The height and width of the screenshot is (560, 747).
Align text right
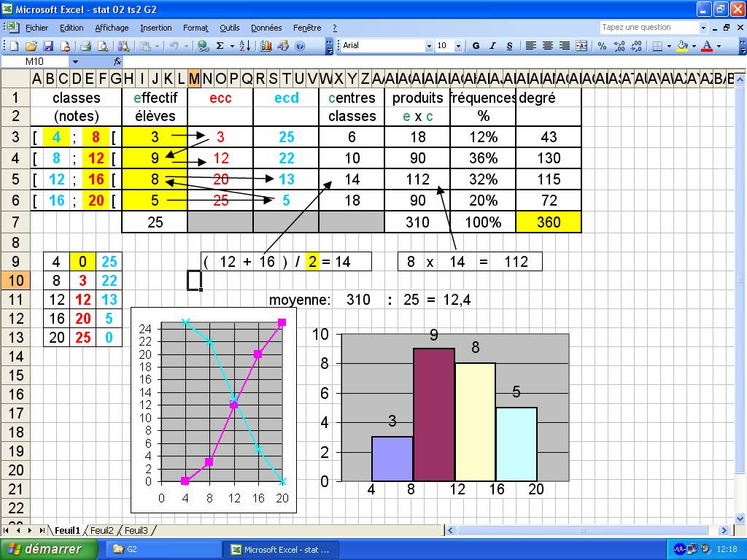[x=565, y=46]
